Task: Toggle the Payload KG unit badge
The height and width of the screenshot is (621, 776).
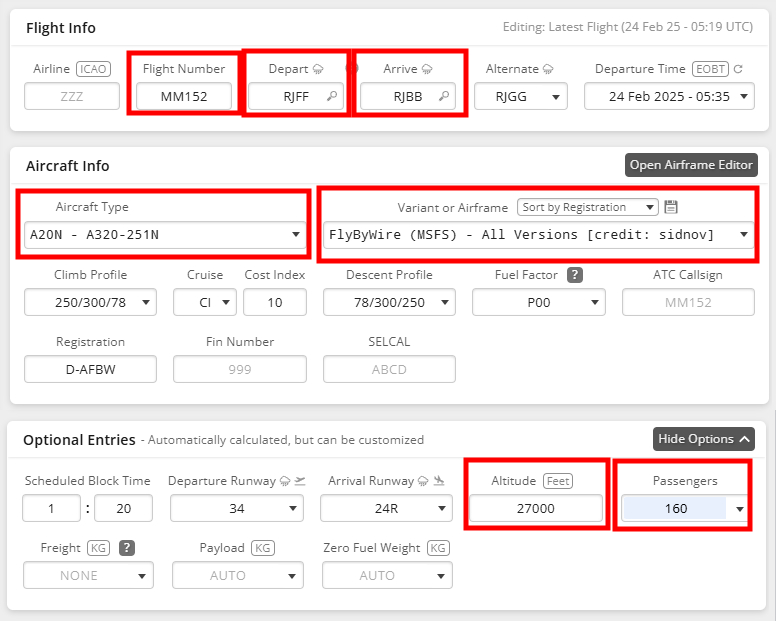Action: 263,548
